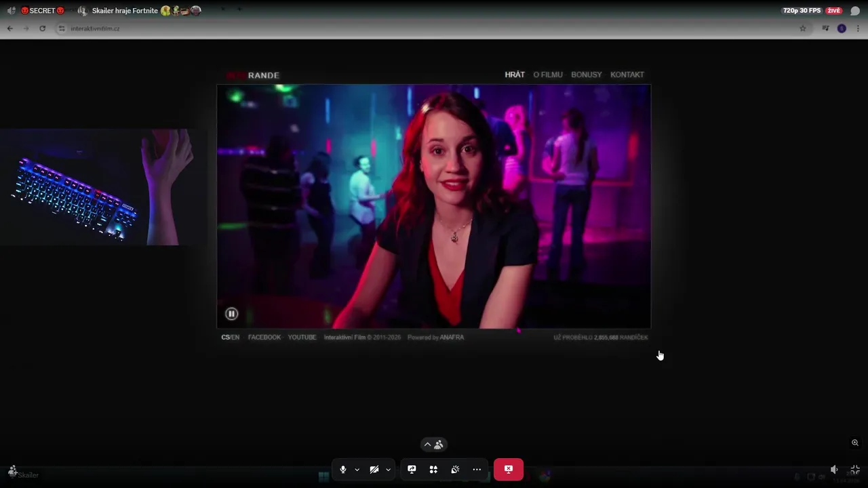Image resolution: width=868 pixels, height=488 pixels.
Task: Click the RANDE site logo
Action: coord(253,75)
